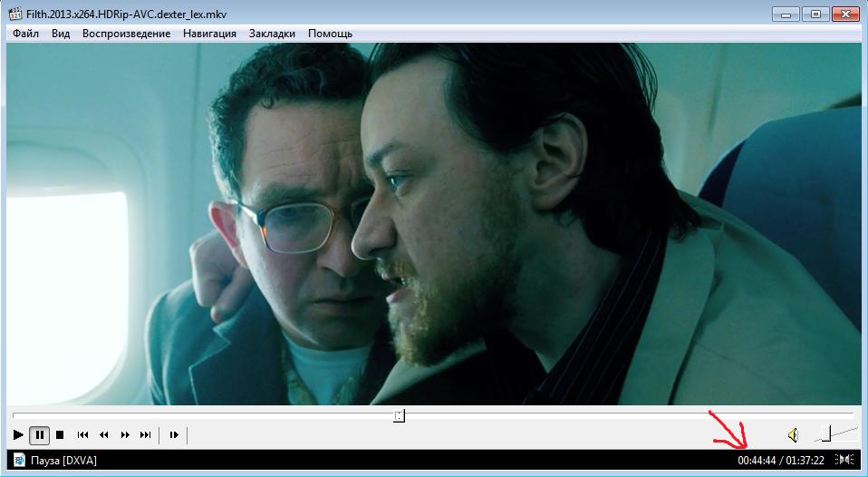Open the Файл menu
Viewport: 868px width, 477px height.
pos(25,34)
